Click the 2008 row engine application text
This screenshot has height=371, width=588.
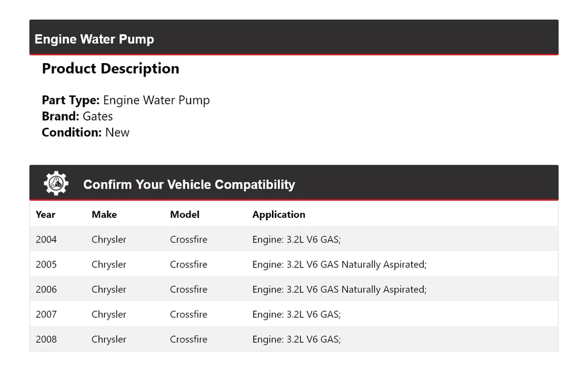pos(296,339)
